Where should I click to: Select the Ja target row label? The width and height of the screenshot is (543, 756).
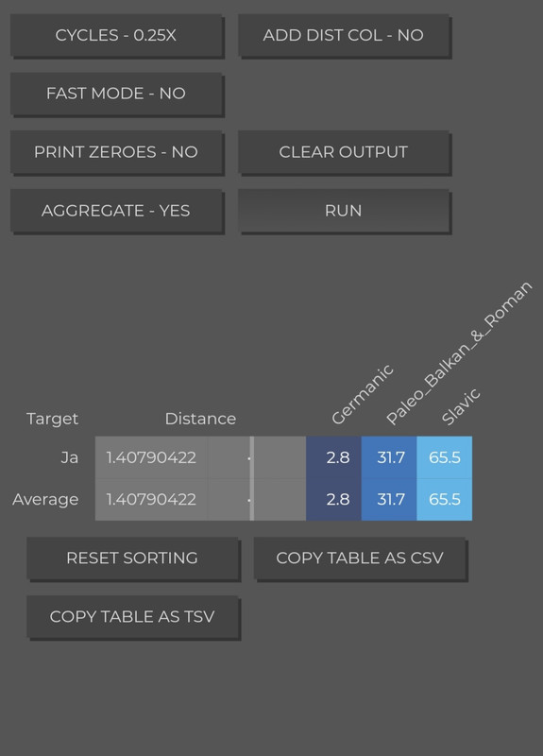[x=69, y=457]
